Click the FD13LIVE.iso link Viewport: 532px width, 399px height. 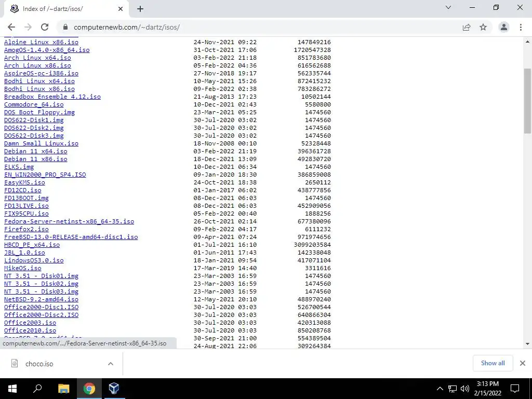tap(26, 206)
